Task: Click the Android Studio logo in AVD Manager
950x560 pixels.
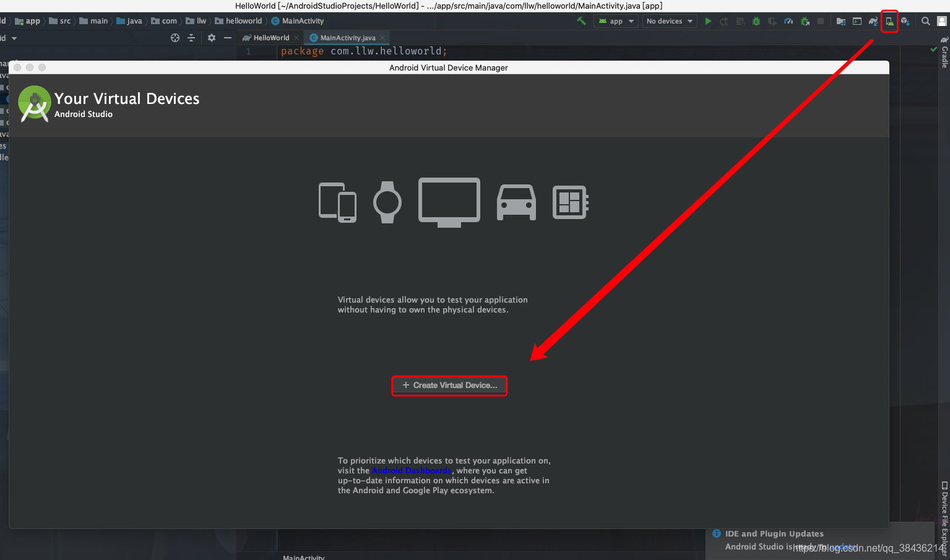Action: [35, 104]
